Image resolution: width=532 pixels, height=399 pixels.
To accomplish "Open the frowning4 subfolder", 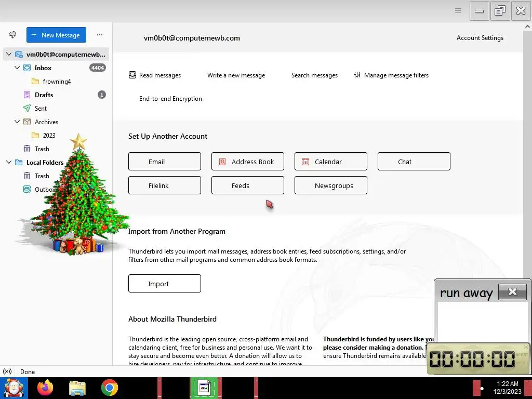I will point(57,82).
